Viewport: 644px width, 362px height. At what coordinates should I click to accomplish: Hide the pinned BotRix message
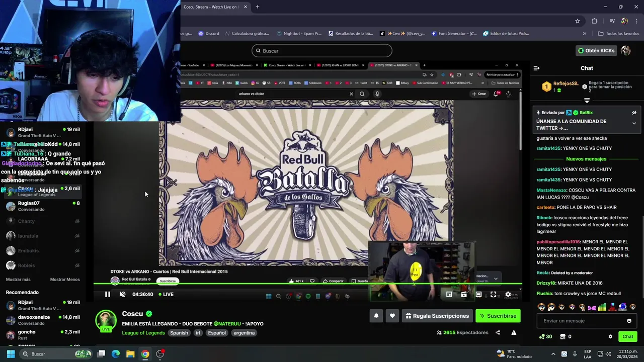[x=634, y=113]
